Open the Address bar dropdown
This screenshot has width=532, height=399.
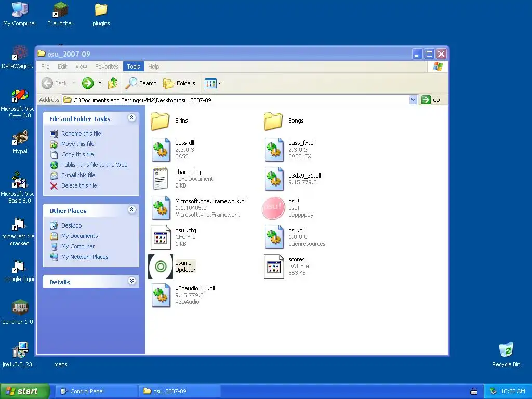pyautogui.click(x=413, y=100)
